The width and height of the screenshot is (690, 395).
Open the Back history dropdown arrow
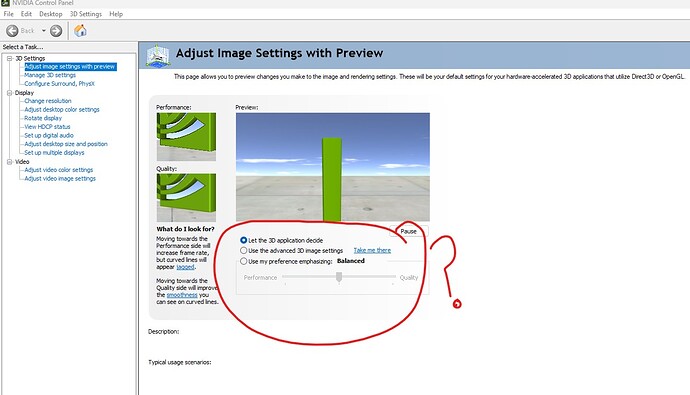[x=44, y=31]
